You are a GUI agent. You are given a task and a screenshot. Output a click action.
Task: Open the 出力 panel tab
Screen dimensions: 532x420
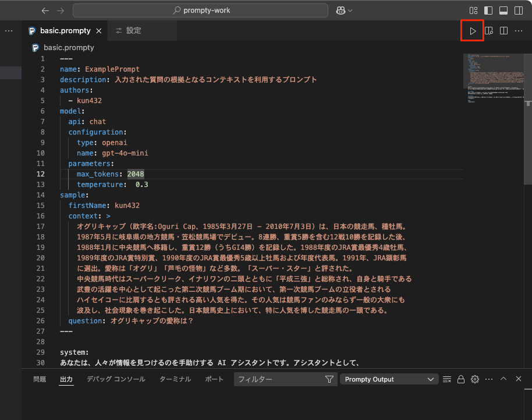pyautogui.click(x=66, y=379)
